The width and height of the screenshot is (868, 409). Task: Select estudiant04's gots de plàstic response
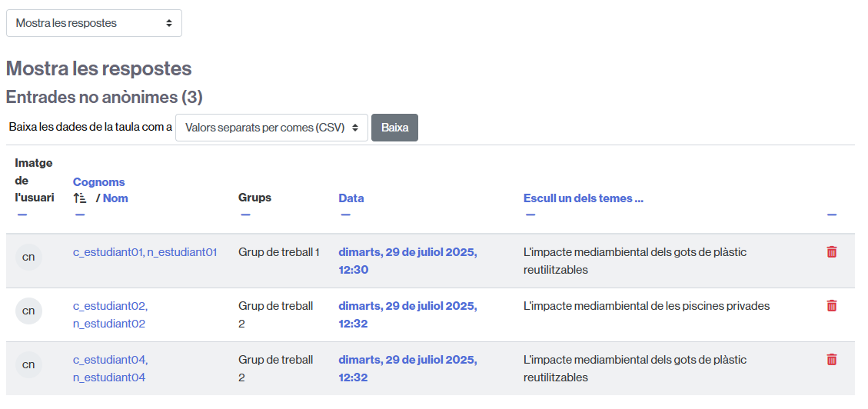[x=635, y=368]
